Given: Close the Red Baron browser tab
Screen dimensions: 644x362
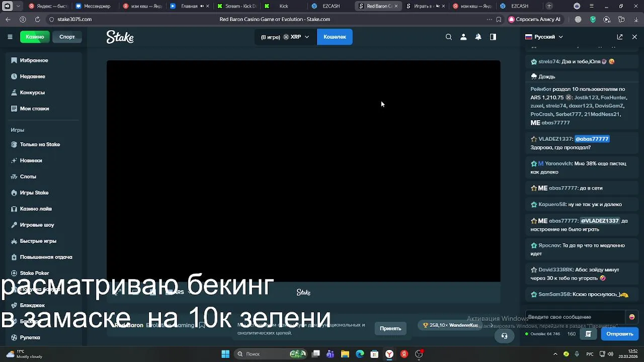Looking at the screenshot, I should pos(396,6).
